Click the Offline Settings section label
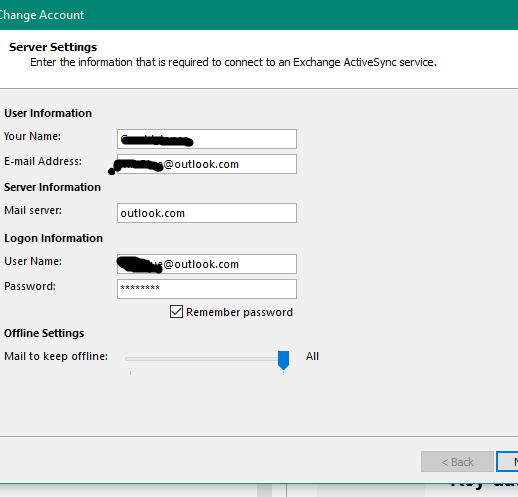The image size is (518, 497). [x=44, y=333]
